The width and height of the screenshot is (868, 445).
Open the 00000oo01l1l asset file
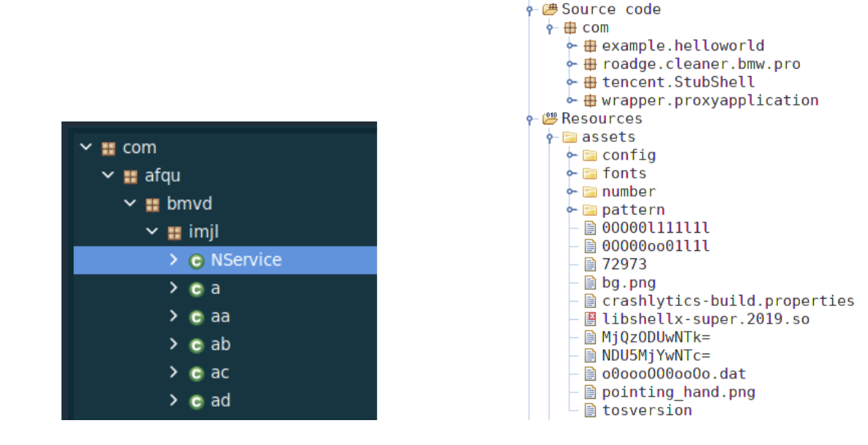point(656,247)
